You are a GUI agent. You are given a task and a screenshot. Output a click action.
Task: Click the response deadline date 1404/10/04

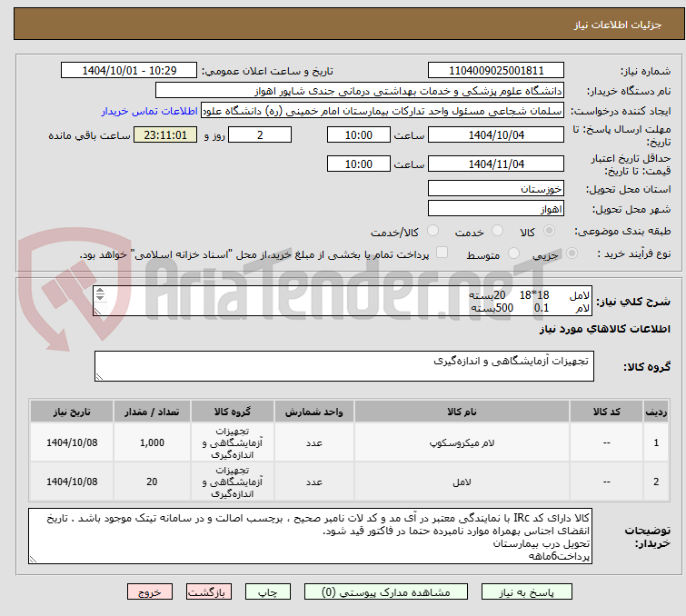point(496,134)
